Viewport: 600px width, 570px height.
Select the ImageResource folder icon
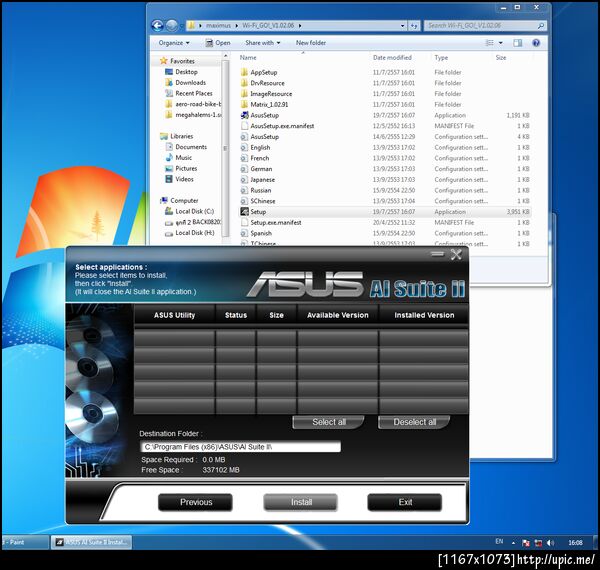pyautogui.click(x=245, y=94)
